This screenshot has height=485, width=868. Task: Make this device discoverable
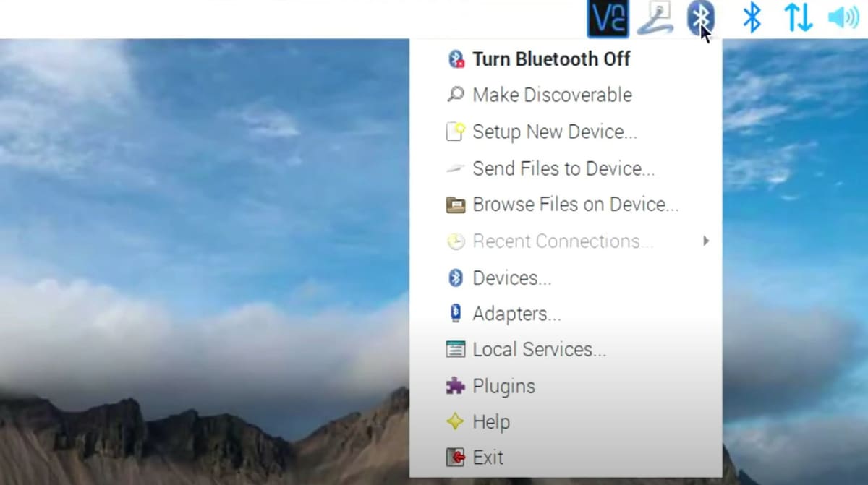pos(552,95)
